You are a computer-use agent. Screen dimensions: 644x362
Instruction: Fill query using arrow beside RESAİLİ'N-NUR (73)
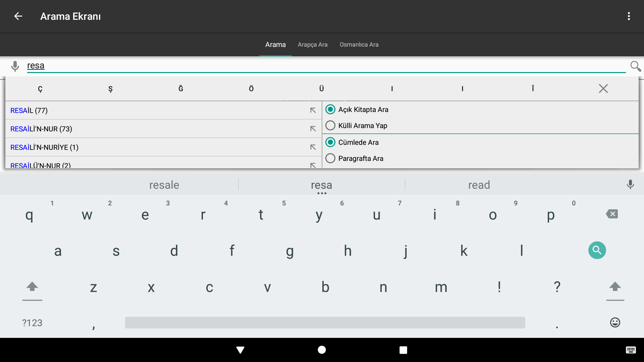pos(313,129)
